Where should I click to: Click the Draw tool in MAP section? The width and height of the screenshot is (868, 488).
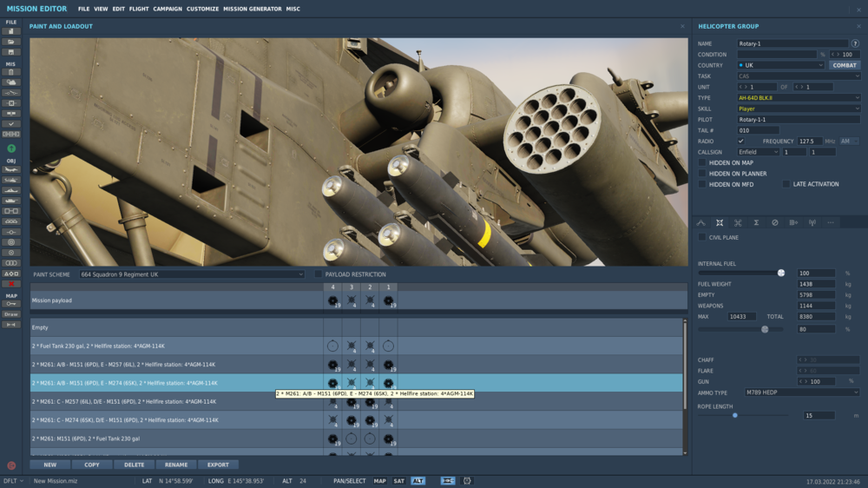point(10,314)
